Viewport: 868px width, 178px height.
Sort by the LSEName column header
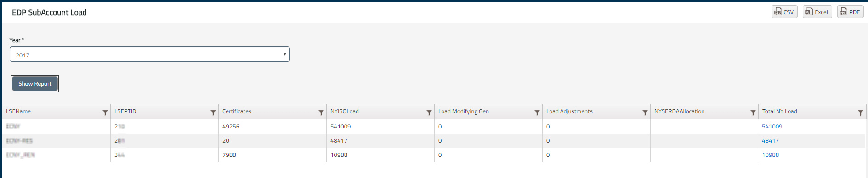(x=18, y=111)
